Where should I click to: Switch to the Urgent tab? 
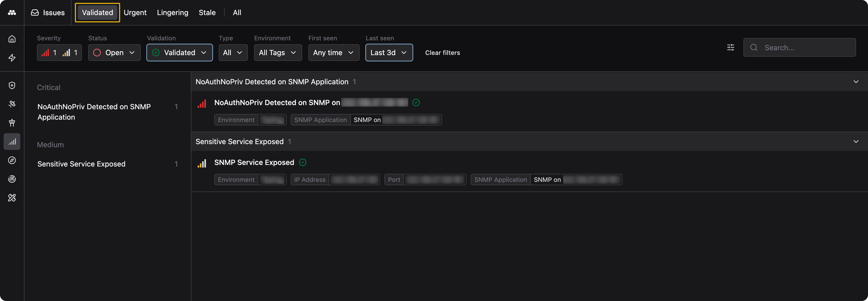pos(135,12)
